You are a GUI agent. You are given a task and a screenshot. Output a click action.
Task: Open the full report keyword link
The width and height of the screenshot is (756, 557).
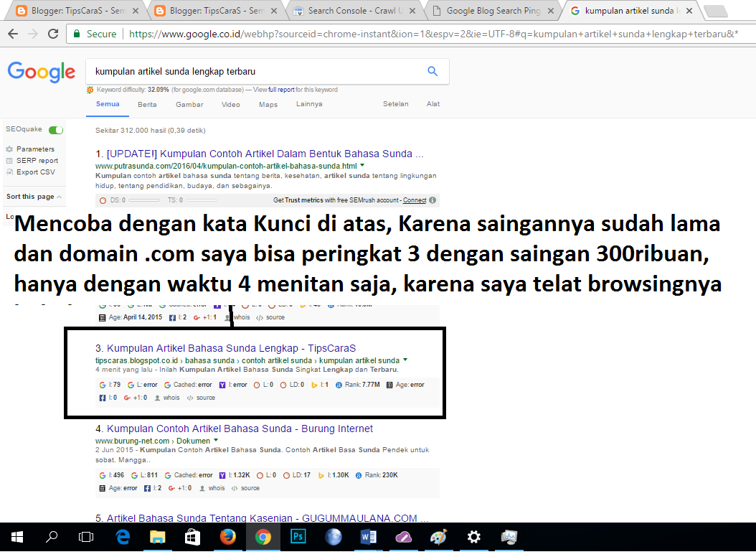click(281, 90)
